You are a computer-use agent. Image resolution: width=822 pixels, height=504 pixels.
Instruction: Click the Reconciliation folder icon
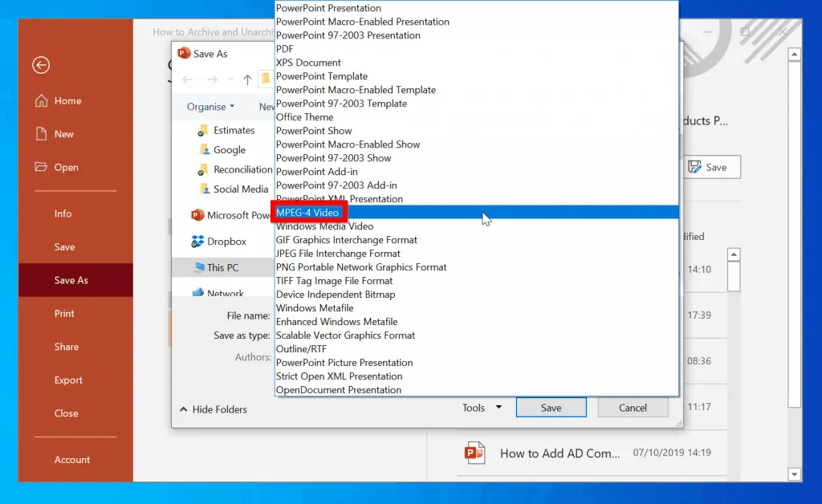[202, 170]
